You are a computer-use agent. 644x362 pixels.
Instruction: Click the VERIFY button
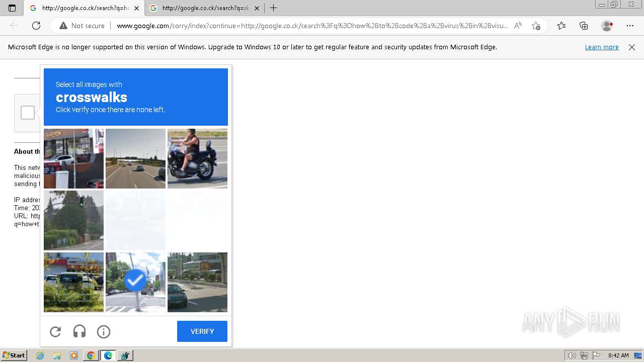pyautogui.click(x=202, y=331)
